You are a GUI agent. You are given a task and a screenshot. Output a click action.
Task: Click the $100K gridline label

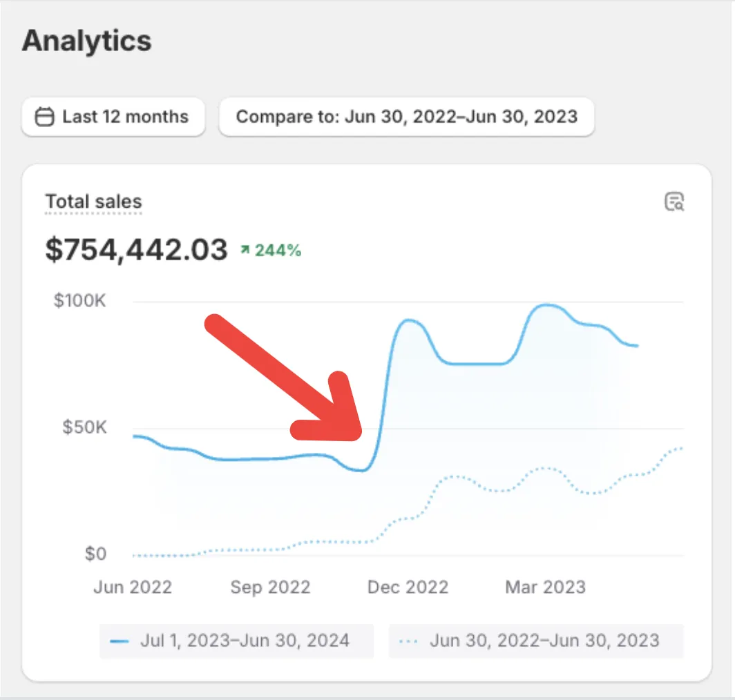[80, 300]
